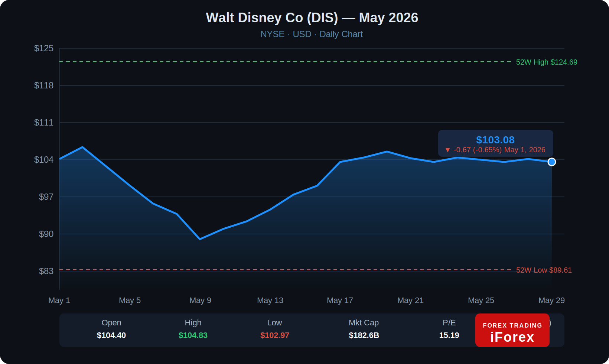The image size is (609, 364).
Task: Select the "May 1" x-axis date label
Action: click(x=59, y=300)
